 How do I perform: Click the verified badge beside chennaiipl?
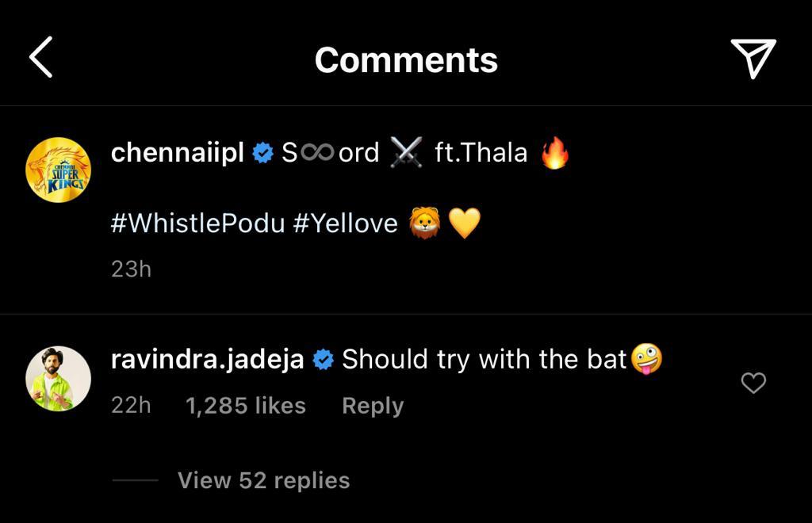pyautogui.click(x=262, y=153)
